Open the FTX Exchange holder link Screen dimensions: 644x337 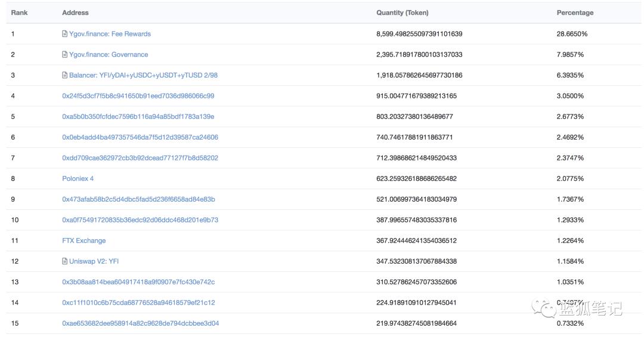(x=84, y=241)
